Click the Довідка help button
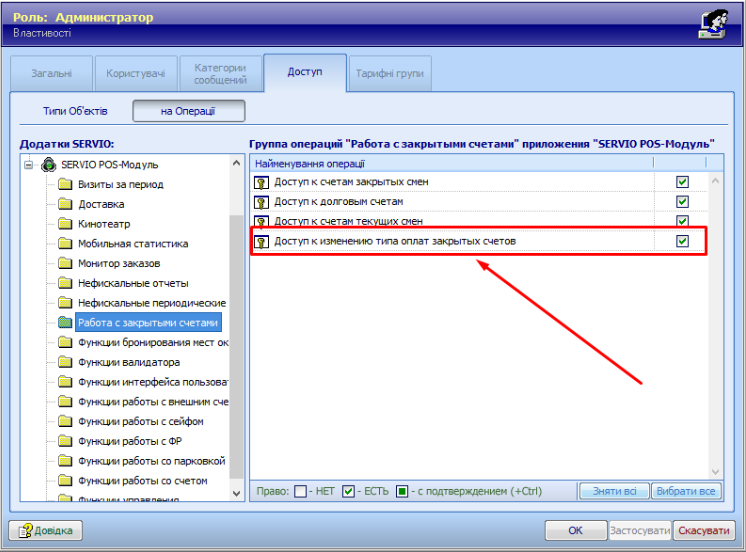The width and height of the screenshot is (746, 552). [x=46, y=530]
